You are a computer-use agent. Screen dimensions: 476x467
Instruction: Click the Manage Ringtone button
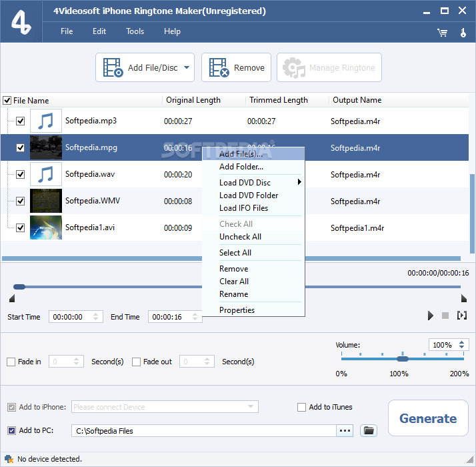point(329,67)
